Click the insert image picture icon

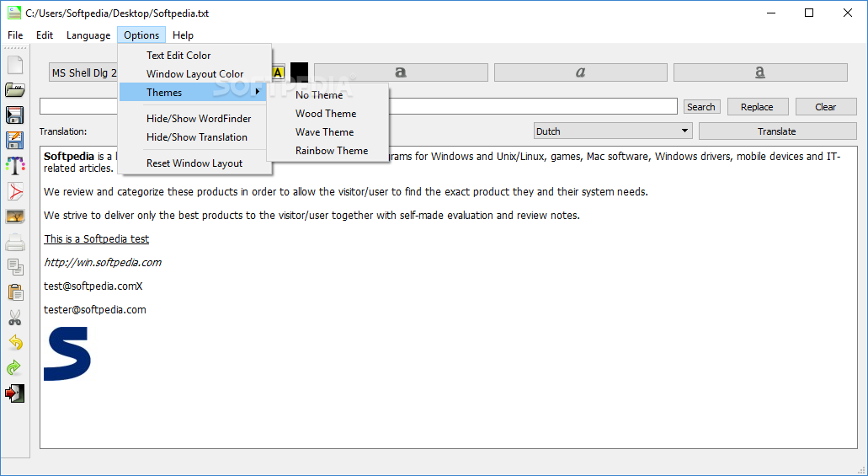(15, 217)
